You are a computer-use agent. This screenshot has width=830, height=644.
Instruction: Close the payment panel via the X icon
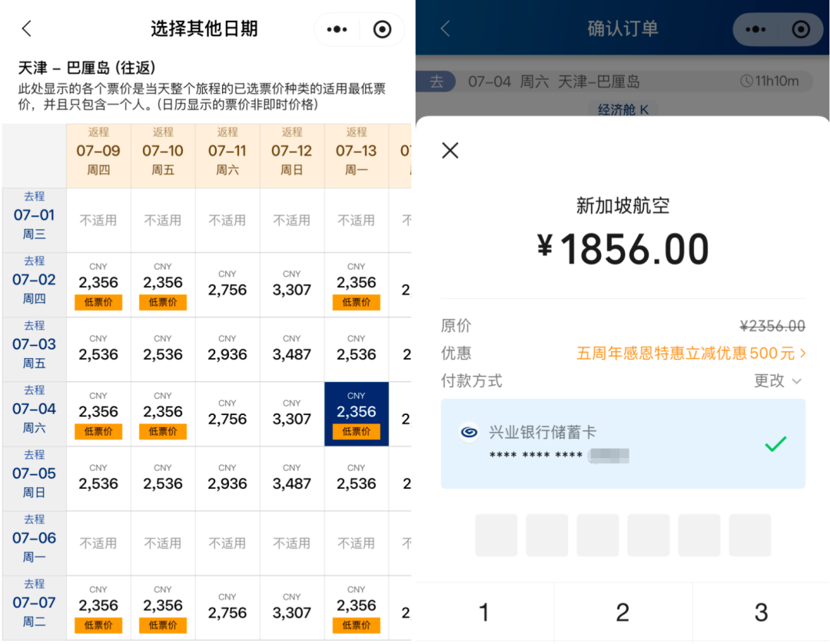click(x=450, y=151)
